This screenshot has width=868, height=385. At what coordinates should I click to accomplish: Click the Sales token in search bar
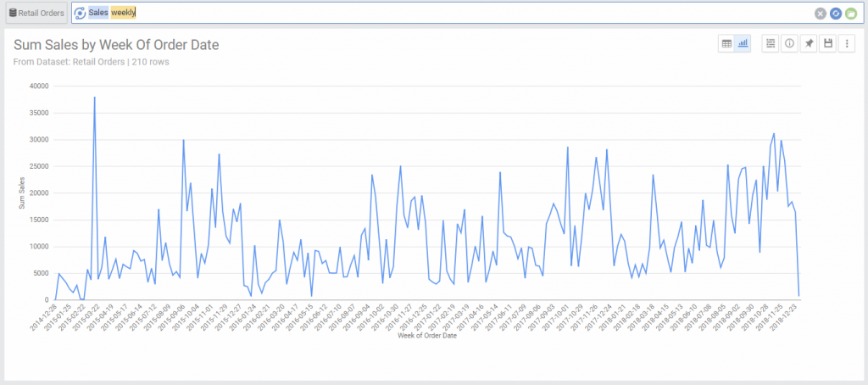98,13
